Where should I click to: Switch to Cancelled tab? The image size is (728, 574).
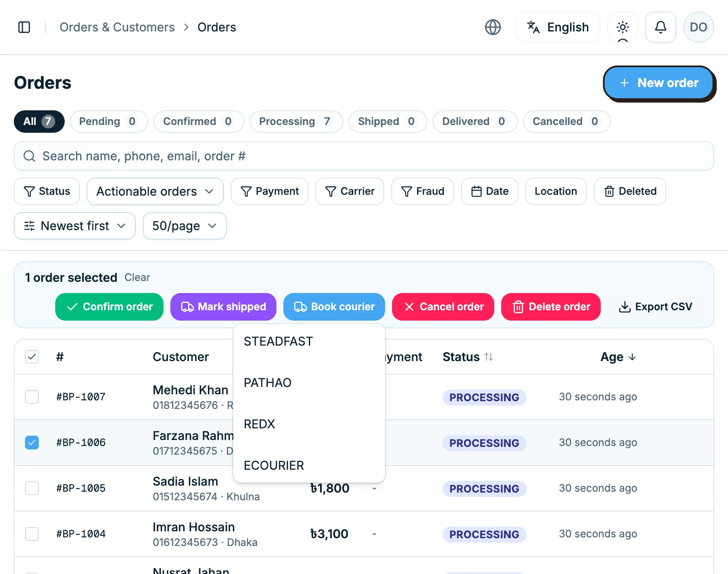tap(567, 122)
